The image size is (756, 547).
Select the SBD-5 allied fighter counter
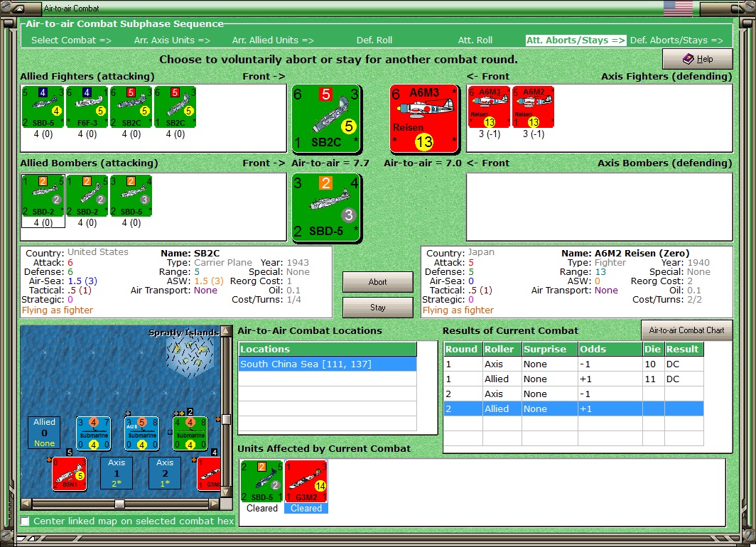pyautogui.click(x=43, y=107)
